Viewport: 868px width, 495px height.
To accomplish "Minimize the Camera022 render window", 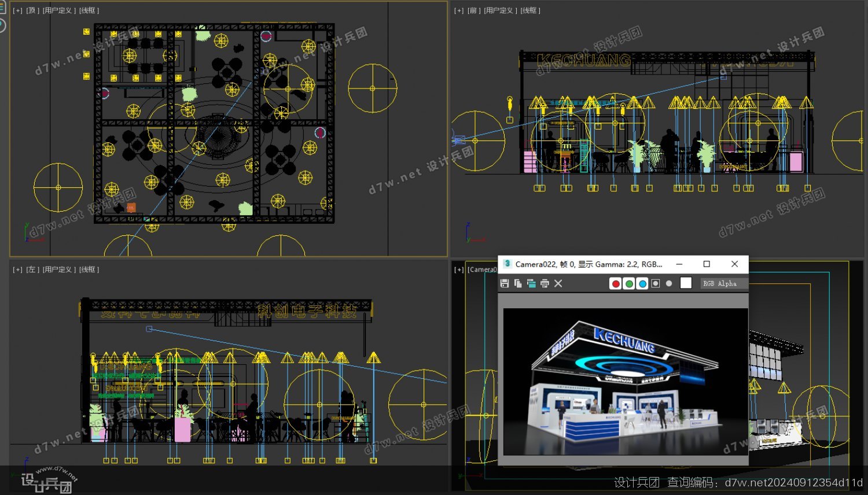I will tap(679, 264).
